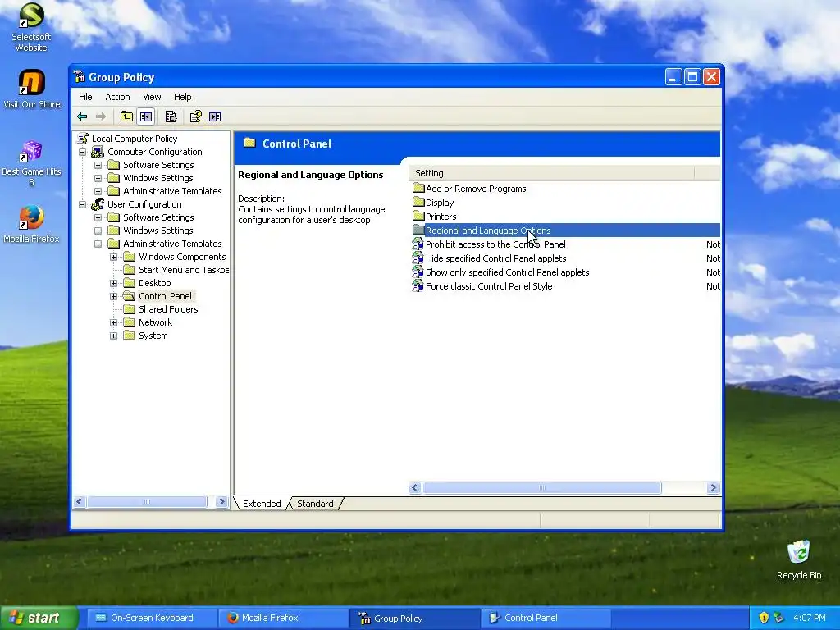This screenshot has height=630, width=840.
Task: Expand the System tree node
Action: (x=113, y=336)
